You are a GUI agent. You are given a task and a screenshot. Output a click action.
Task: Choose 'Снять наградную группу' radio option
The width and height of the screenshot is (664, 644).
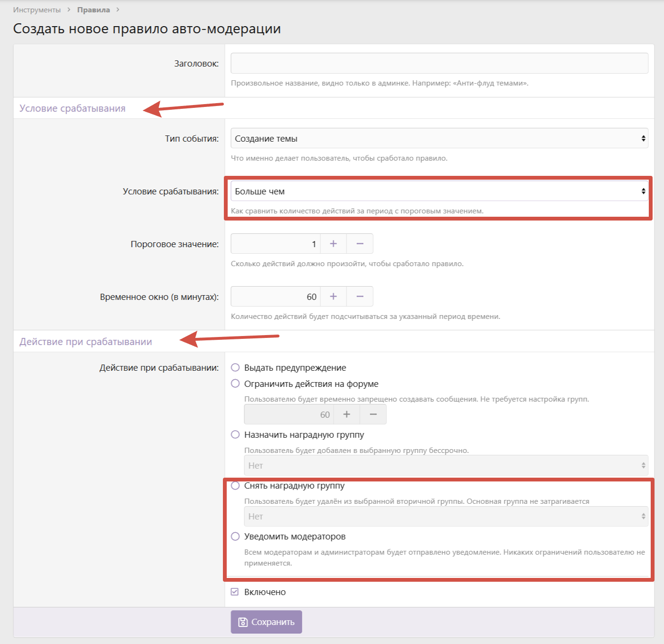235,486
